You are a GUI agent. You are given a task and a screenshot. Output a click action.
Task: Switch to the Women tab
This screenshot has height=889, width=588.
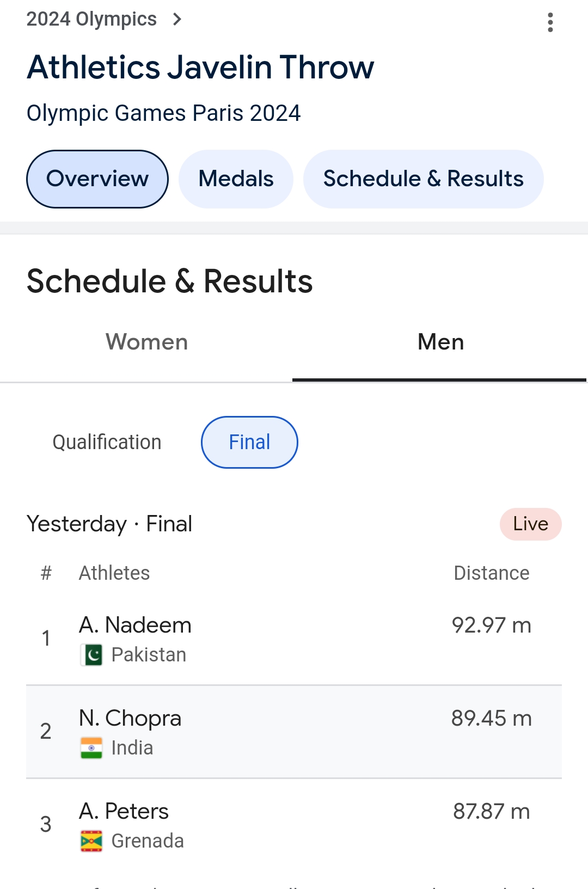146,342
